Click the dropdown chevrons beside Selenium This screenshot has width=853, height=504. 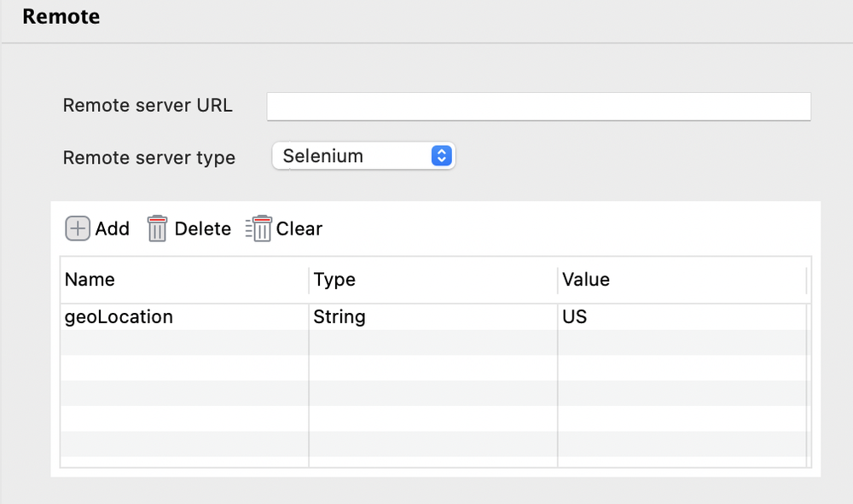pos(442,156)
